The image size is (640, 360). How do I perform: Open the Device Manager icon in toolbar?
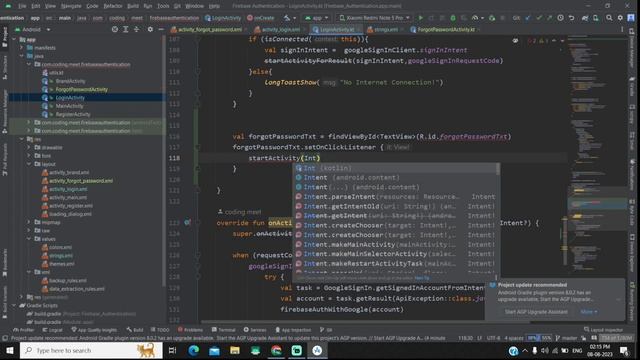point(596,18)
